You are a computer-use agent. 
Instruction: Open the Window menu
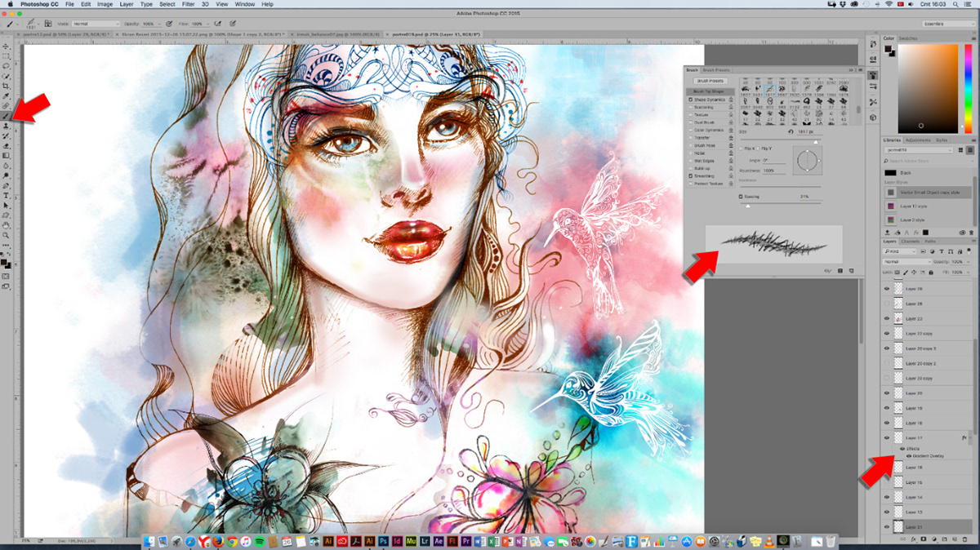point(244,4)
